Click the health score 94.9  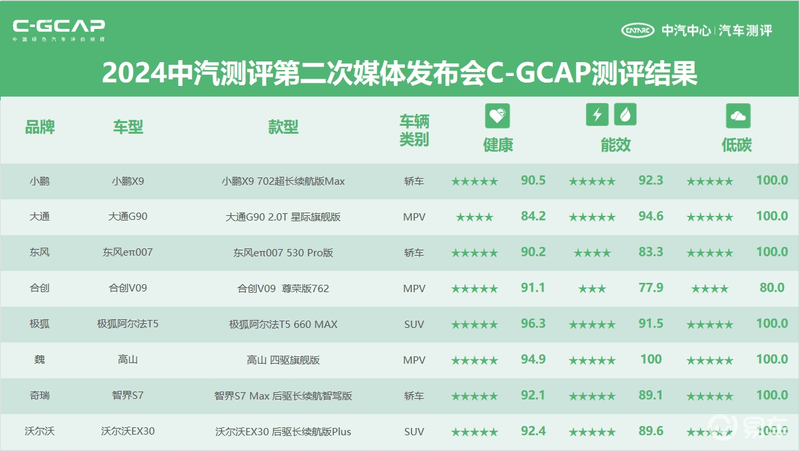point(533,359)
